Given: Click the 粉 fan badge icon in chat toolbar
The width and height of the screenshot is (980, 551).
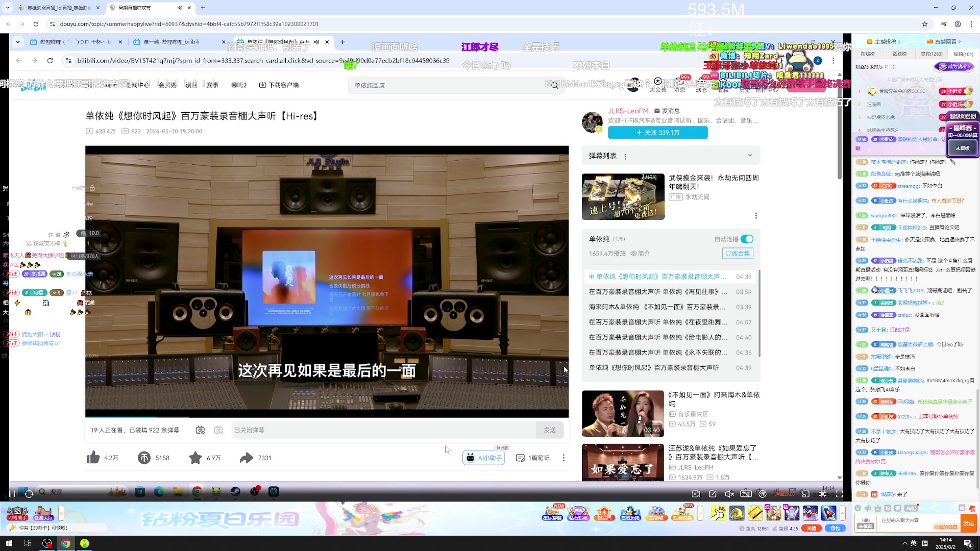Looking at the screenshot, I should click(888, 508).
